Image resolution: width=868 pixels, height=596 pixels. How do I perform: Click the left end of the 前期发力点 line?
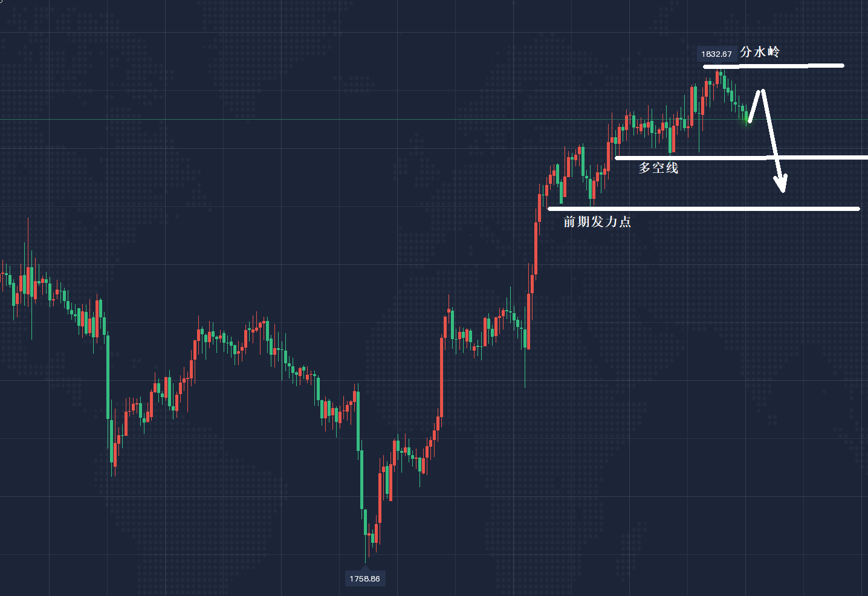(549, 209)
